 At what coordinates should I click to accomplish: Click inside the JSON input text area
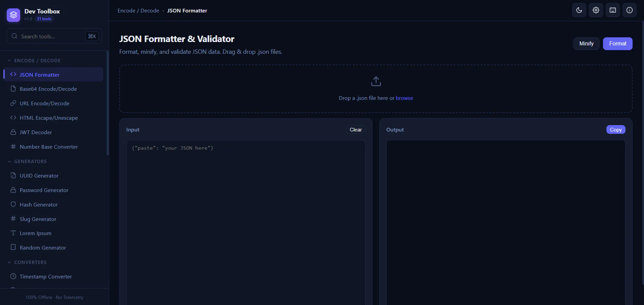(x=246, y=223)
